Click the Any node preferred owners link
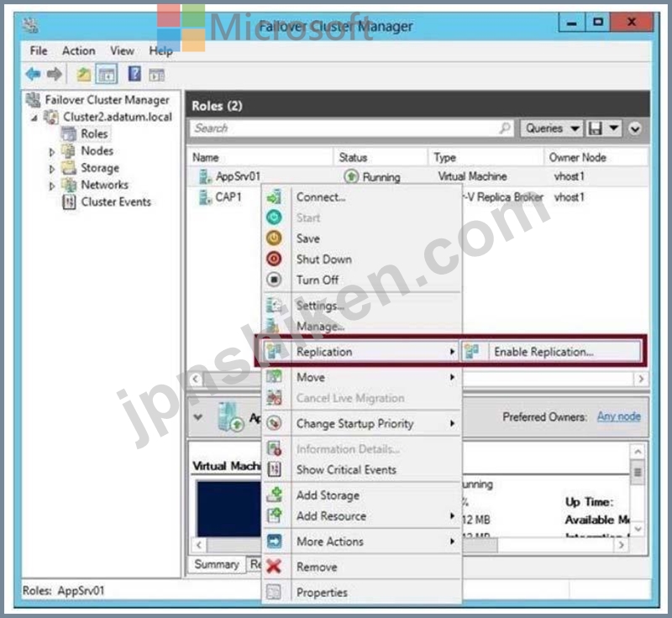 [619, 416]
